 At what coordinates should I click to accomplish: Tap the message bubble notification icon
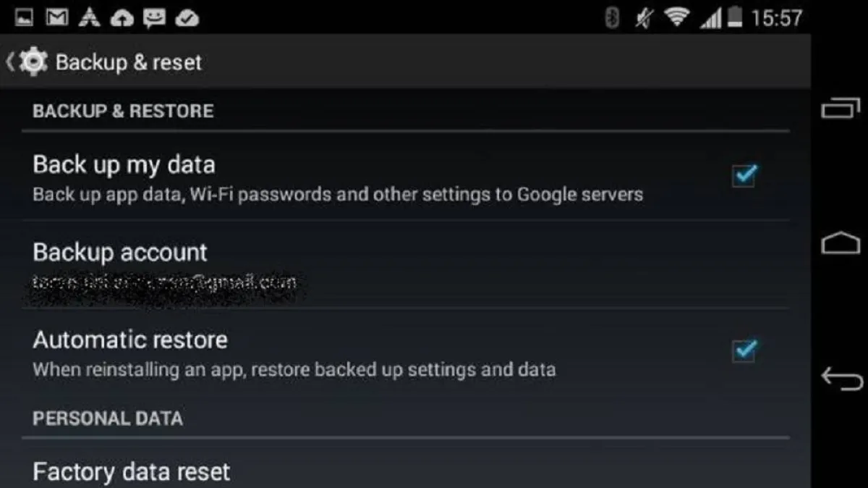(154, 18)
